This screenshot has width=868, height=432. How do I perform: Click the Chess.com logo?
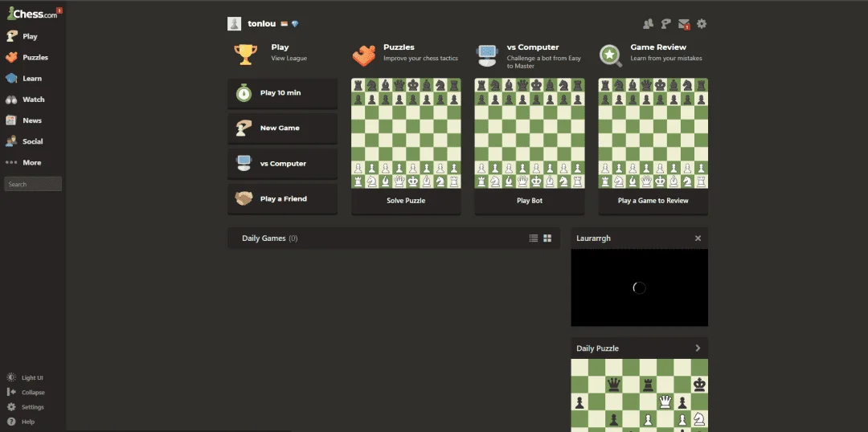coord(31,14)
